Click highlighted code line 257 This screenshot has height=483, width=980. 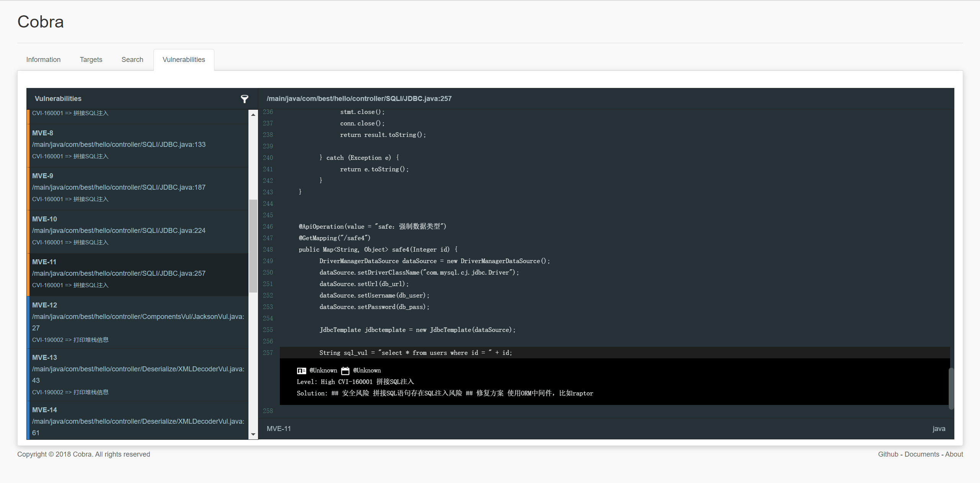[415, 353]
